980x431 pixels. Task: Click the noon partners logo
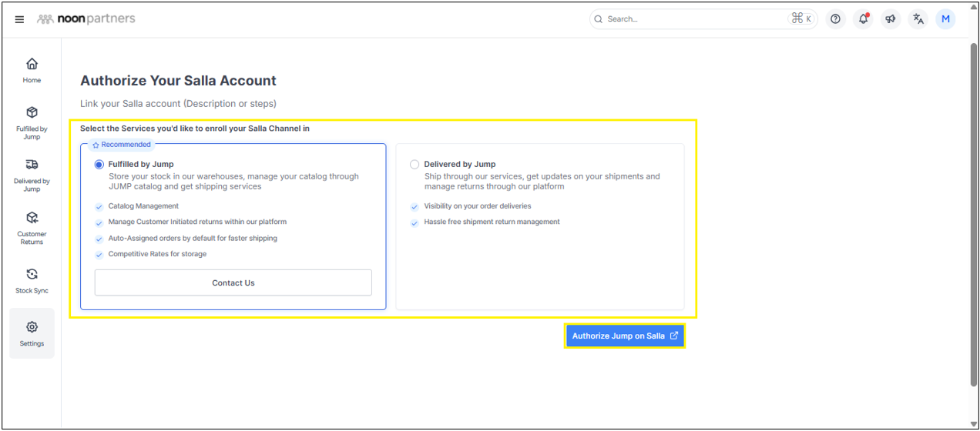tap(86, 19)
